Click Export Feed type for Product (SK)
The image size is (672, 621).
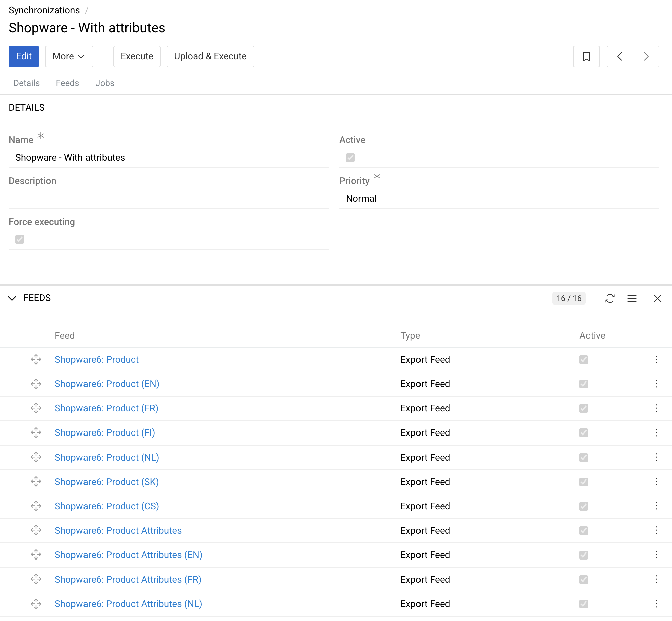425,482
